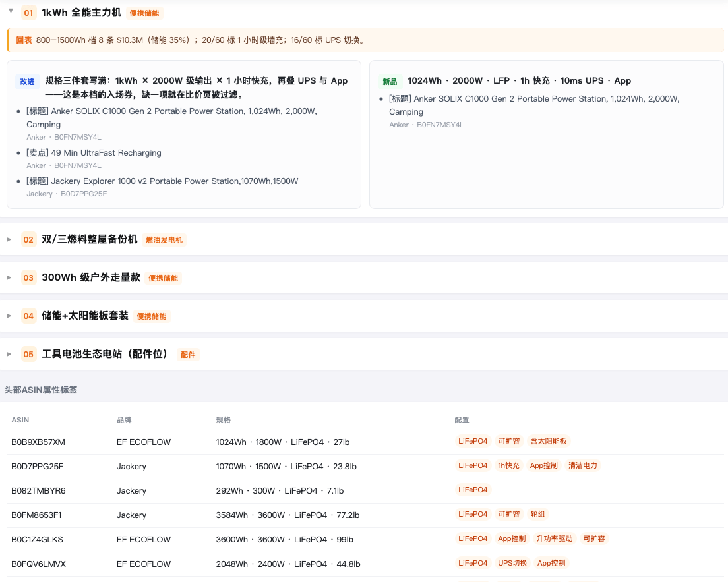
Task: Select ASIN B0FM8653F1
Action: click(36, 515)
